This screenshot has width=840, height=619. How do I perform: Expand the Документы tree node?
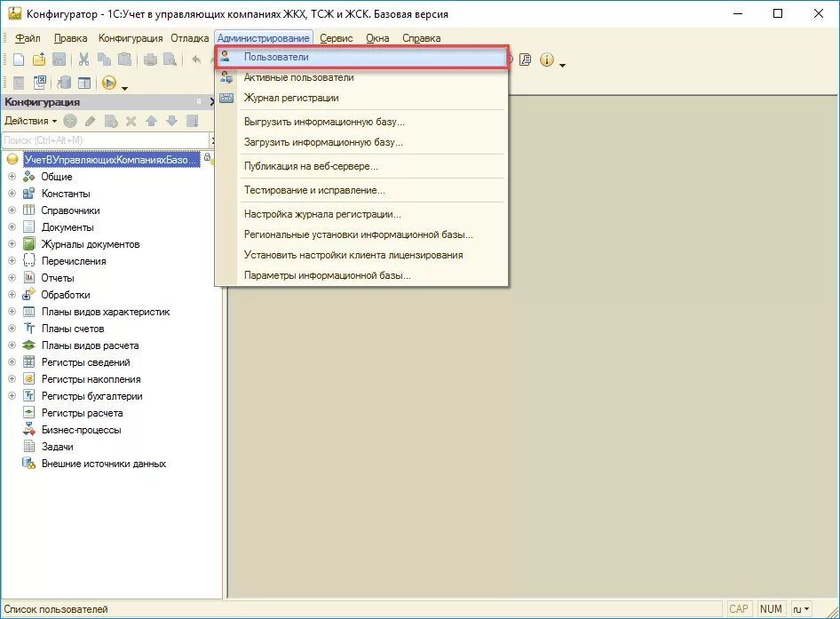click(x=12, y=227)
